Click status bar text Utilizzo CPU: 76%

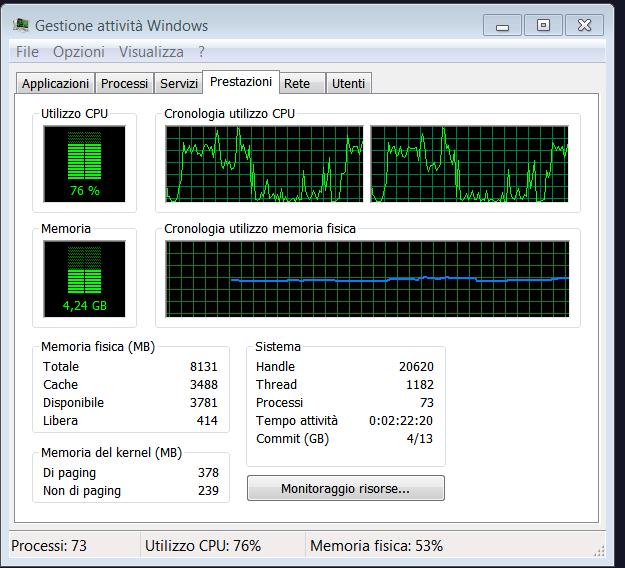(x=203, y=546)
